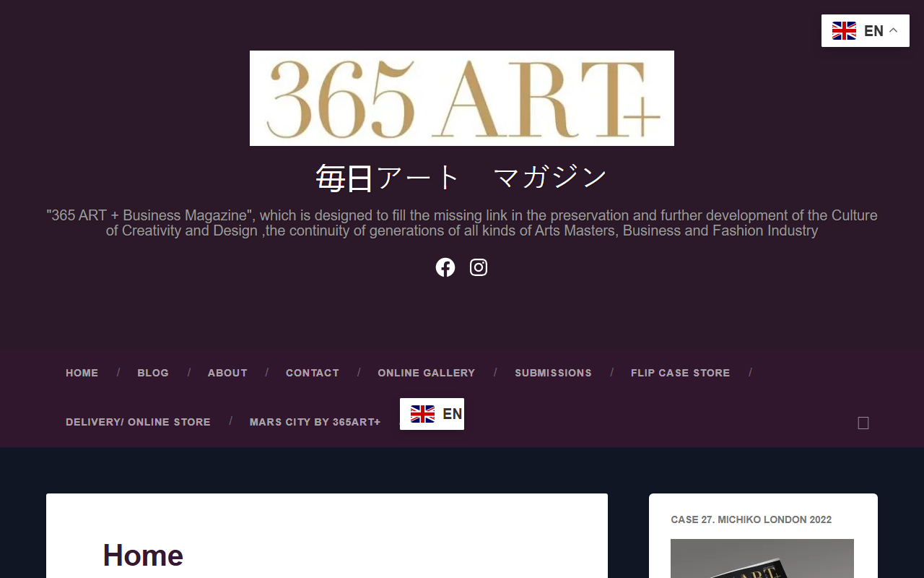The height and width of the screenshot is (578, 924).
Task: Click the Home page heading
Action: click(x=143, y=556)
